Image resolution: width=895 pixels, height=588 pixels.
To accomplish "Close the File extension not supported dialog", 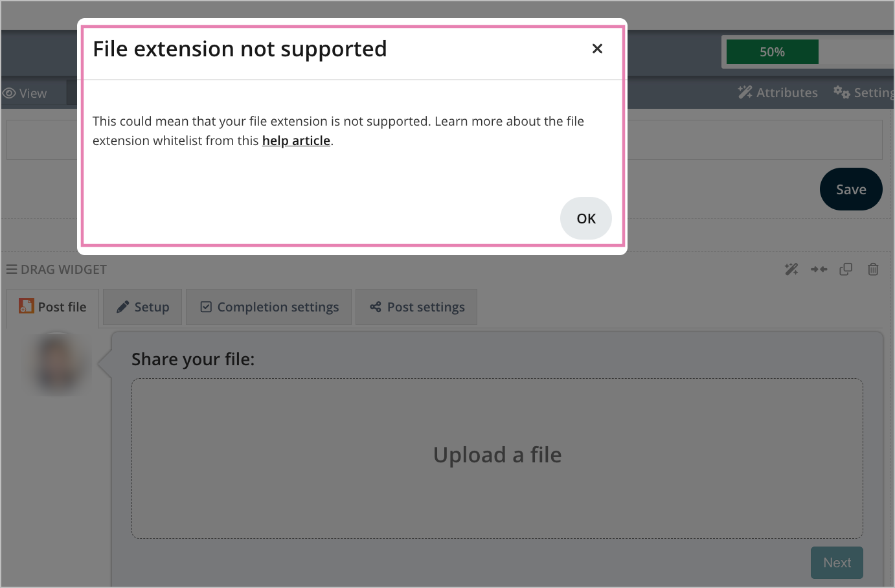I will [597, 49].
